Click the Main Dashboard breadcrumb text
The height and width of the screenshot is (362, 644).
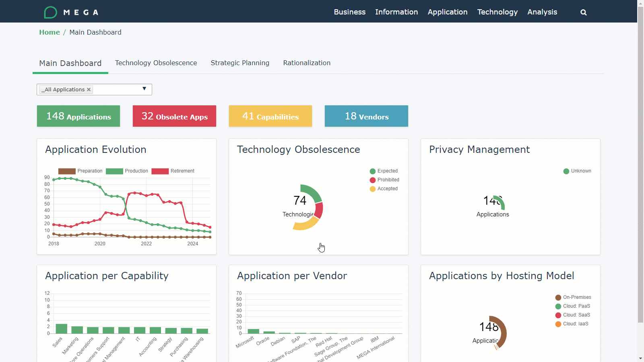click(x=95, y=32)
